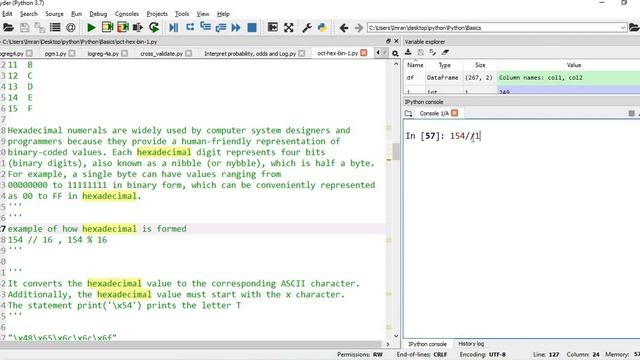The image size is (640, 360).
Task: Browse working directory folder icon at right
Action: [x=634, y=28]
